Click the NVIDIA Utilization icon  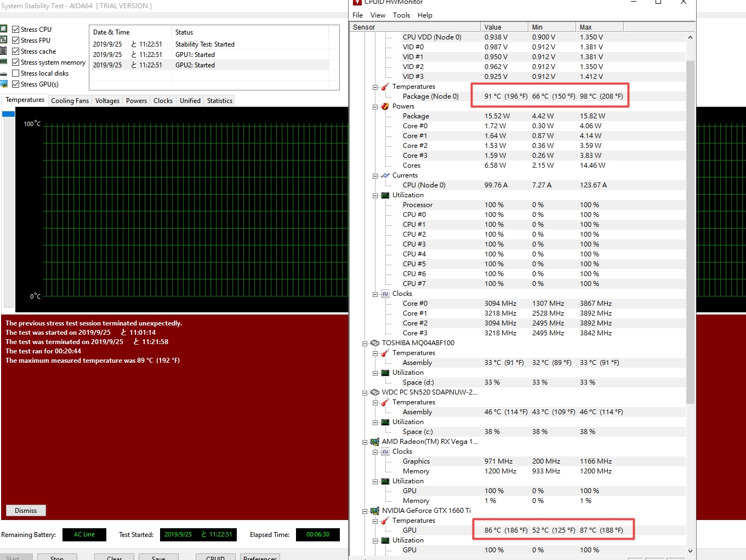[385, 540]
